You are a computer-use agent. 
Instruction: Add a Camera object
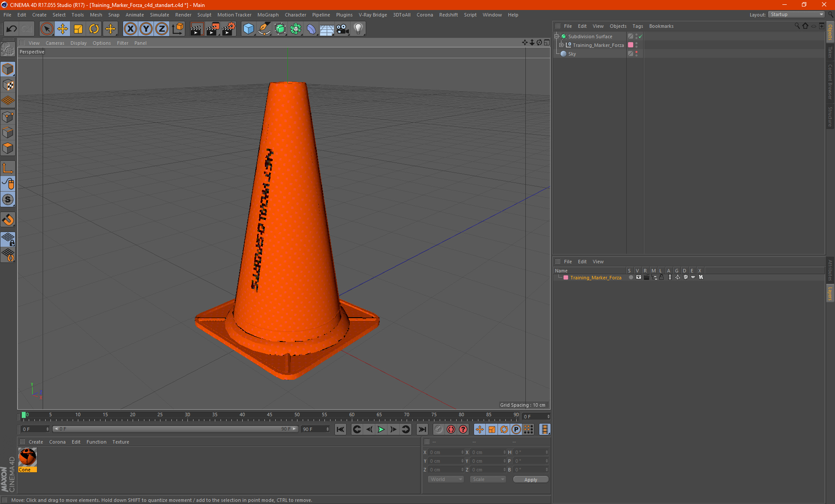coord(343,29)
